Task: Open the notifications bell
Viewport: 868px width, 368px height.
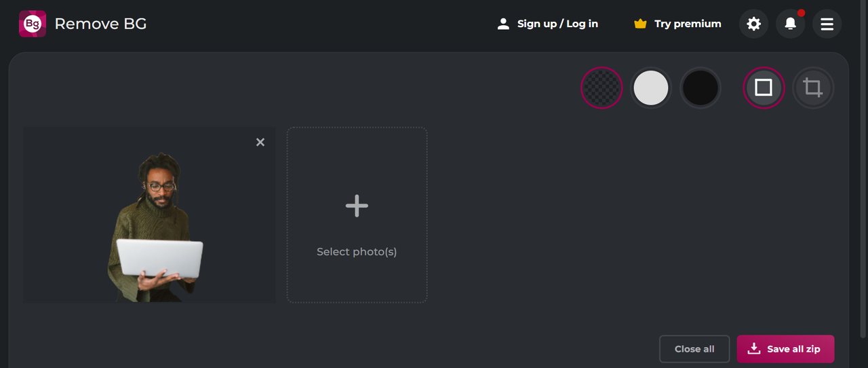Action: click(x=790, y=24)
